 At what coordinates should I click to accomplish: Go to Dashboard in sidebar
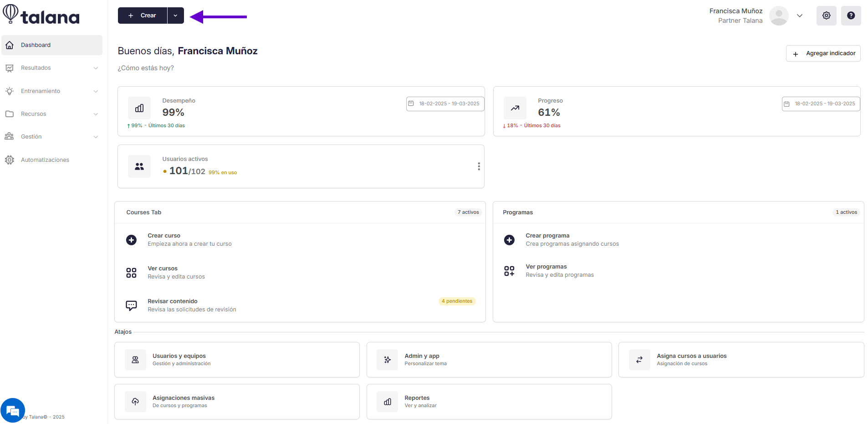52,45
